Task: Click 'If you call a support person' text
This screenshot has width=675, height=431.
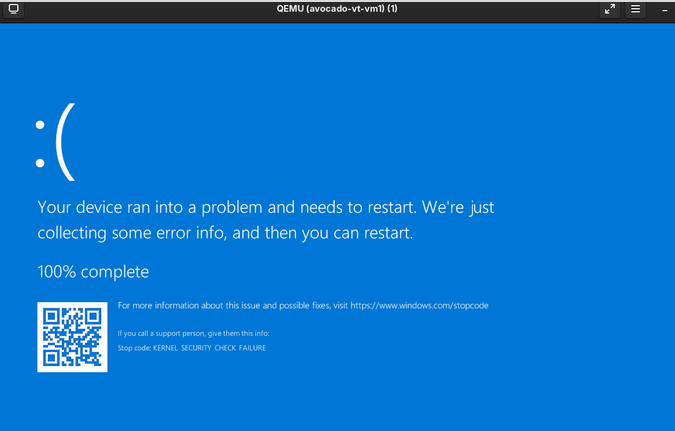Action: (193, 334)
